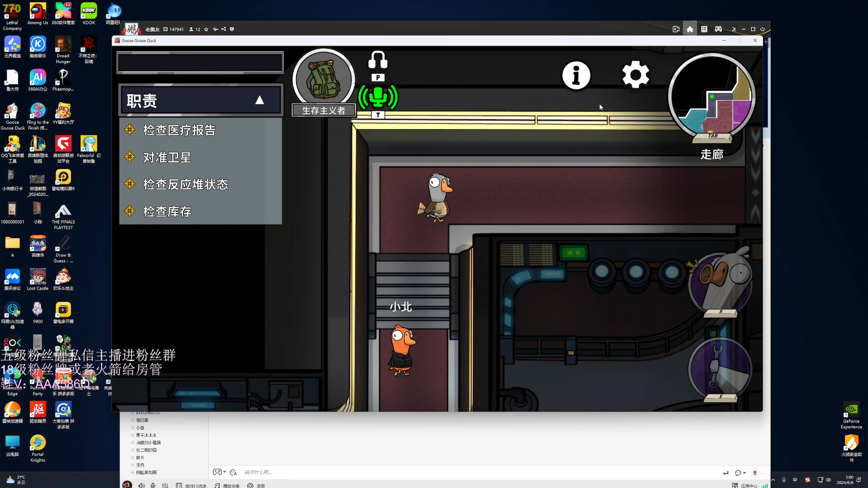This screenshot has width=868, height=488.
Task: Click the YY channel shield report icon
Action: click(x=232, y=29)
